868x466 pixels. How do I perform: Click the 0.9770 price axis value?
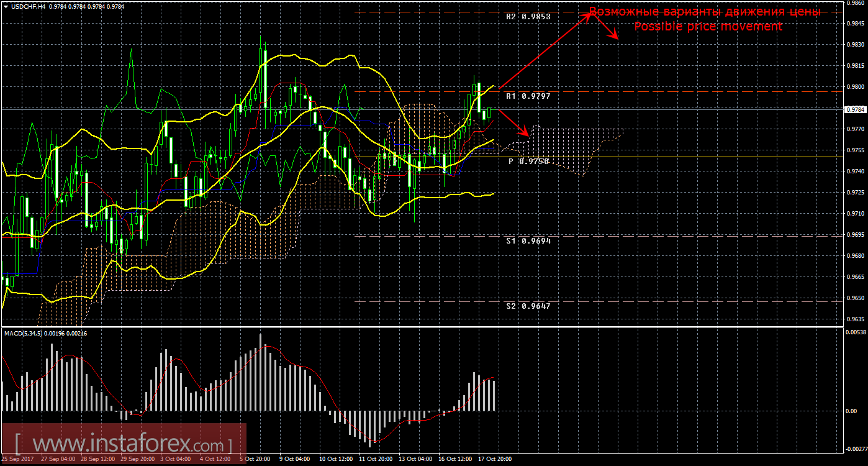click(x=855, y=129)
